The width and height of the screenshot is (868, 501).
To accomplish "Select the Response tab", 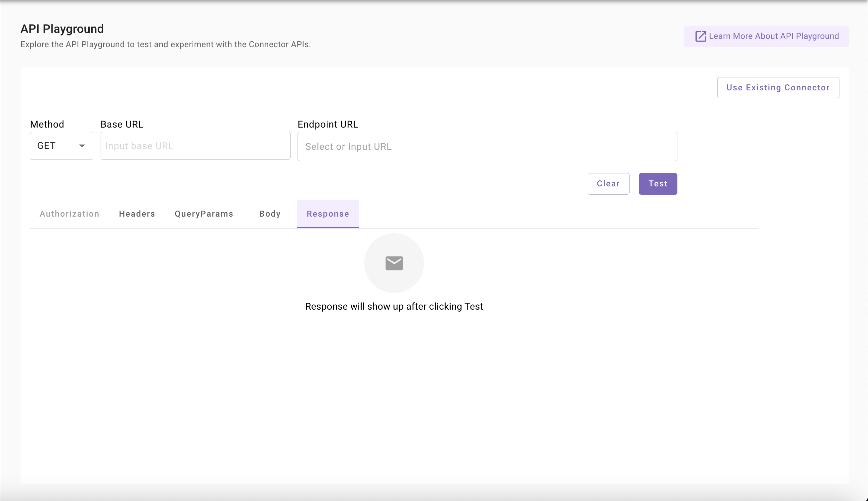I will pyautogui.click(x=328, y=214).
